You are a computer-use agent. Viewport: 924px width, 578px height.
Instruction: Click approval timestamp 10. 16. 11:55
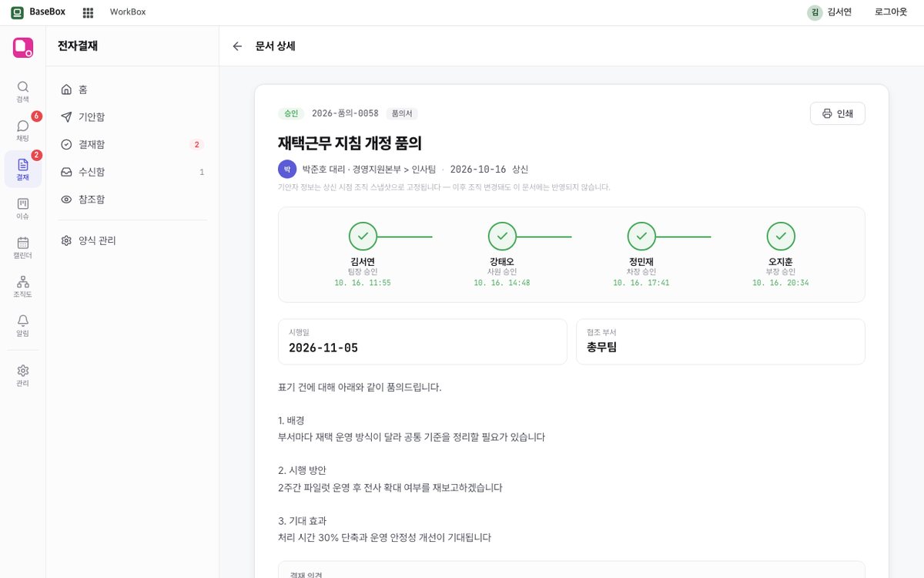pos(363,283)
